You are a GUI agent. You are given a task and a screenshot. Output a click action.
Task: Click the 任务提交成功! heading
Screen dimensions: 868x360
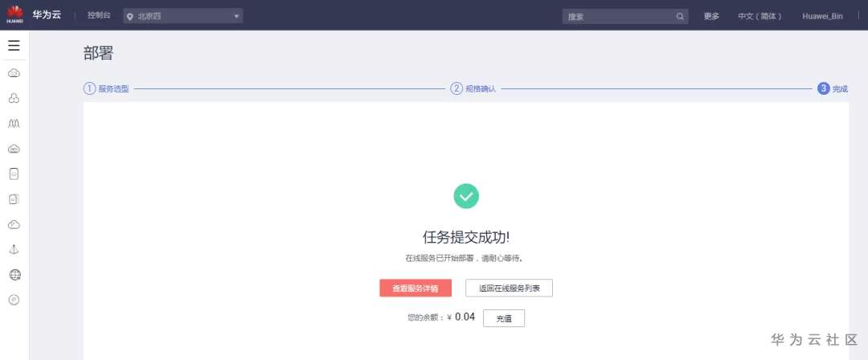466,237
